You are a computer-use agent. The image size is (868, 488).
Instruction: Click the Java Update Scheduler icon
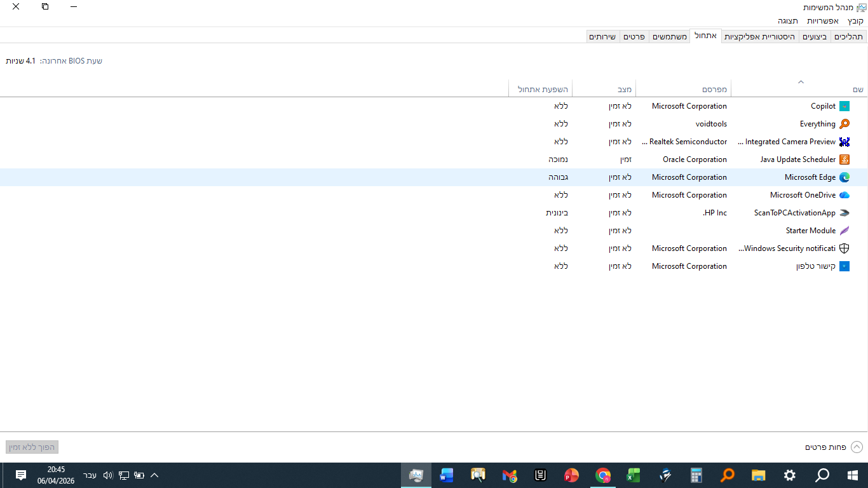[844, 159]
